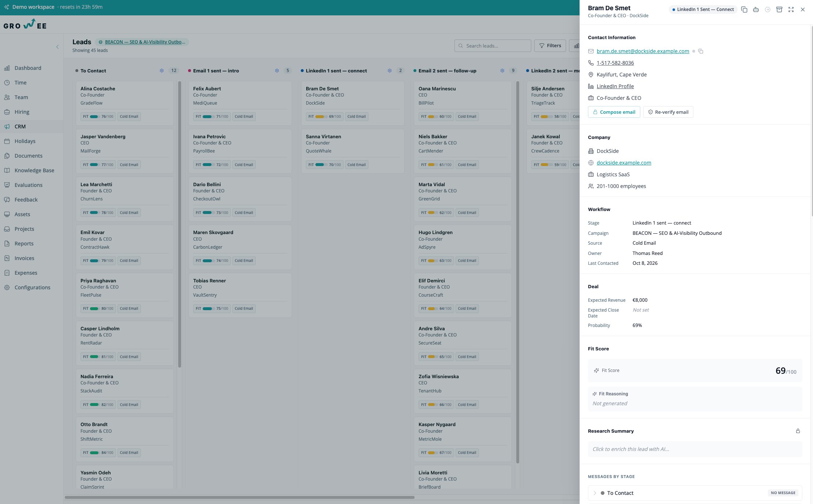Open settings gear of Email 2 sent column
The height and width of the screenshot is (504, 813).
(x=502, y=71)
